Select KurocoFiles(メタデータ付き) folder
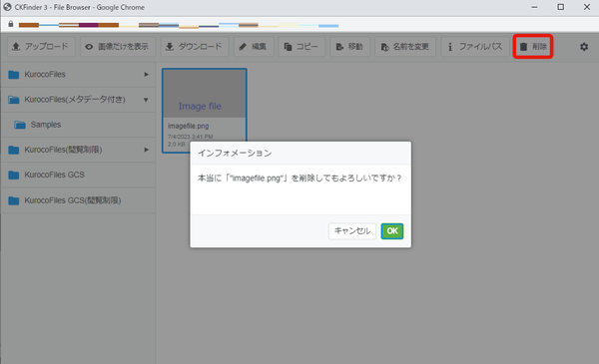 [x=78, y=100]
